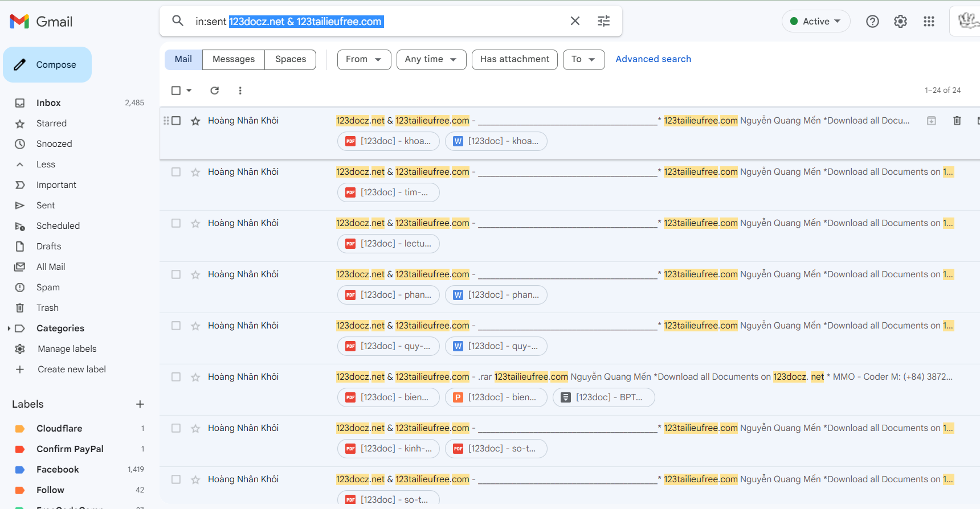The image size is (980, 509).
Task: Click the Gmail logo
Action: coord(41,22)
